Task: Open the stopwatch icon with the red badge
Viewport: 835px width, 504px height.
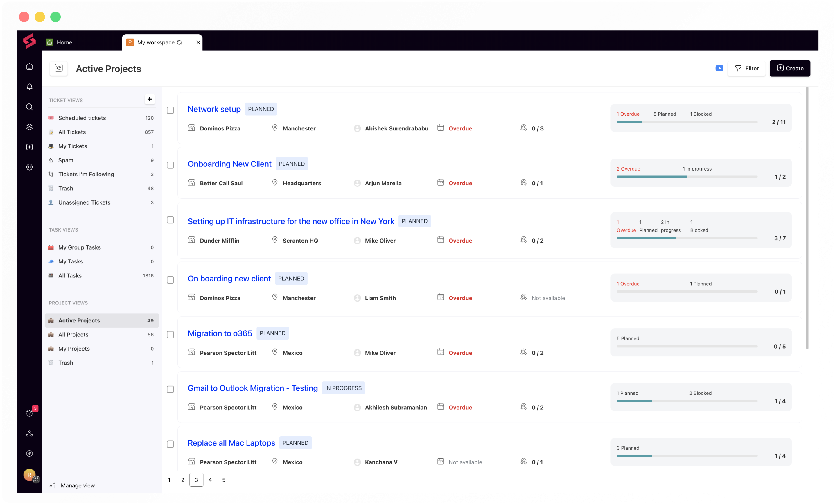Action: pyautogui.click(x=30, y=413)
